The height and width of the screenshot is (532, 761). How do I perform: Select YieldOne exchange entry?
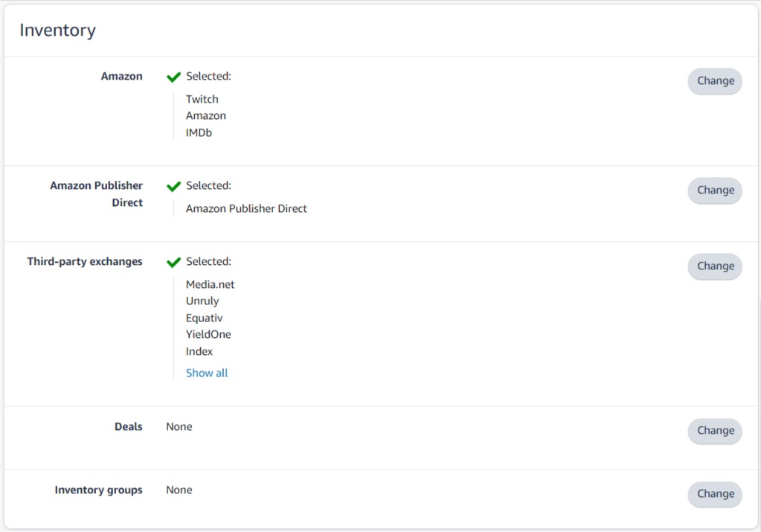[208, 335]
